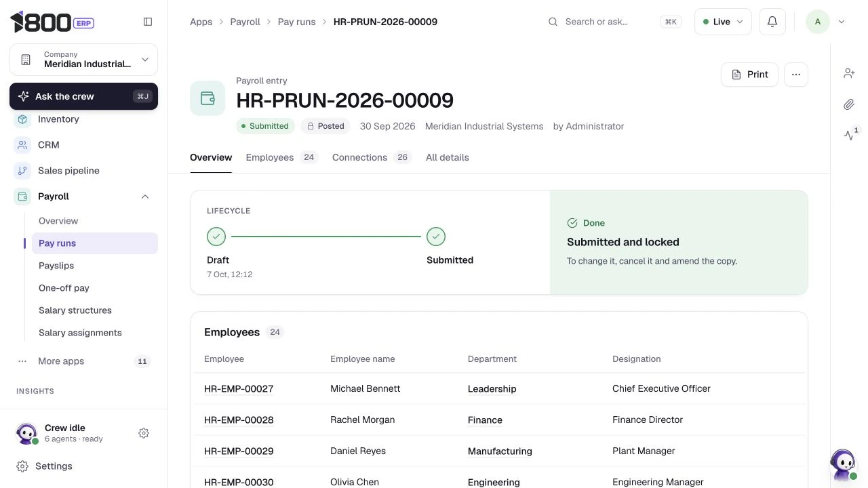Click the assign user icon
This screenshot has width=868, height=488.
point(849,73)
